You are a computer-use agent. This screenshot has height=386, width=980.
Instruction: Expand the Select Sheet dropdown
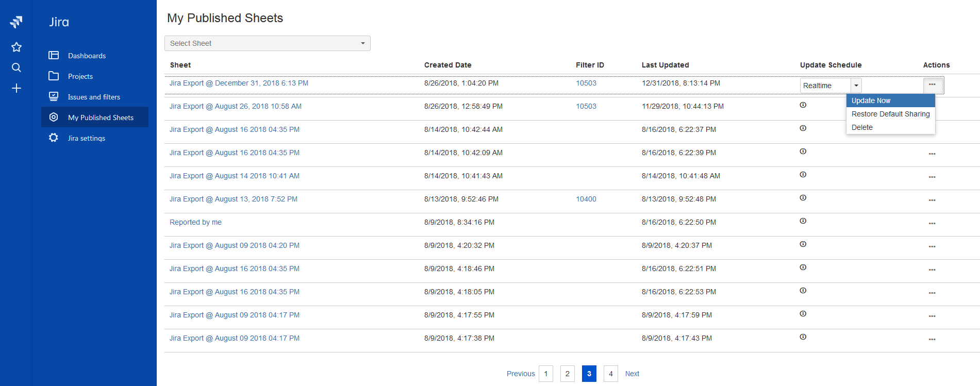pyautogui.click(x=267, y=43)
